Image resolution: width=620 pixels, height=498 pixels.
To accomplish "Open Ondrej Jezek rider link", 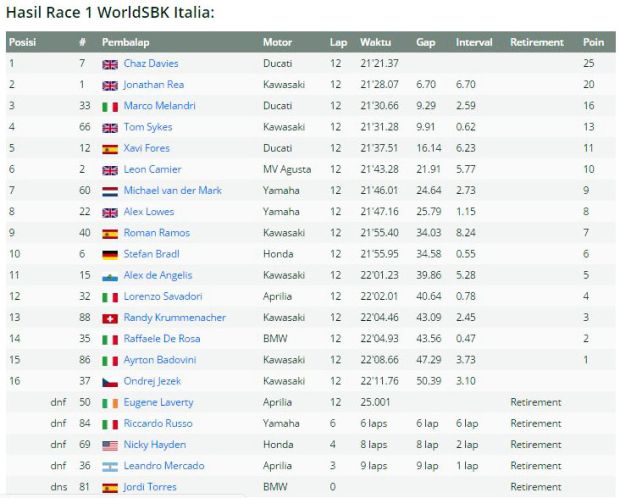I will [x=152, y=381].
